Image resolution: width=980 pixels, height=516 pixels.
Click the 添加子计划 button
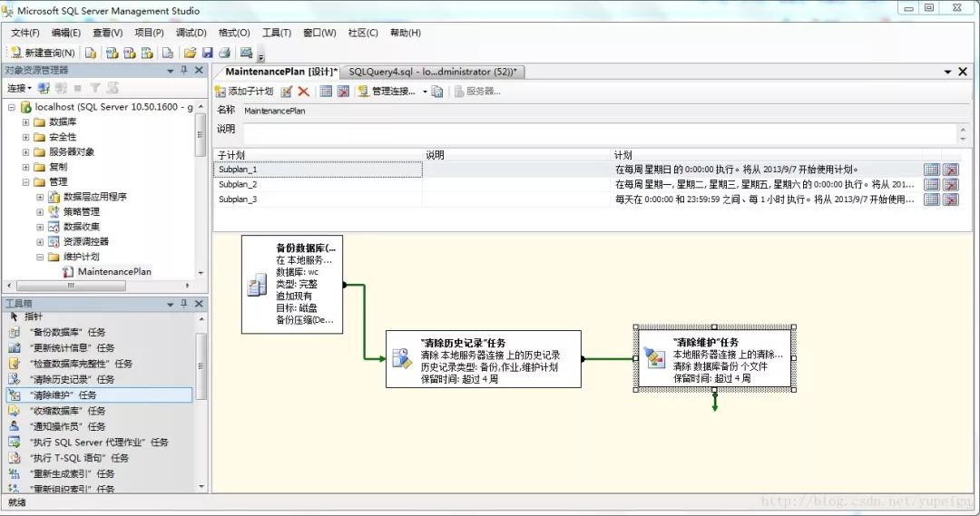point(244,92)
